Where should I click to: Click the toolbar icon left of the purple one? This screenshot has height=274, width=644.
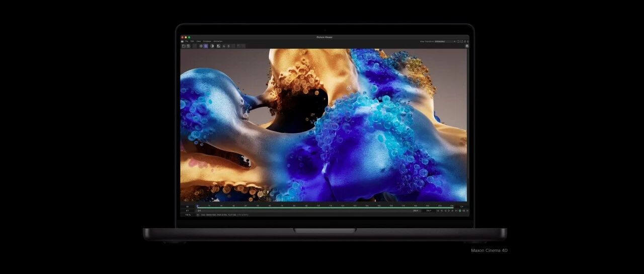click(201, 46)
